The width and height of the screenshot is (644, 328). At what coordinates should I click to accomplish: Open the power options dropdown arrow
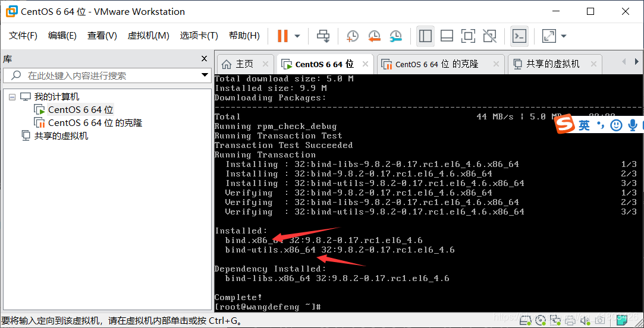[297, 36]
